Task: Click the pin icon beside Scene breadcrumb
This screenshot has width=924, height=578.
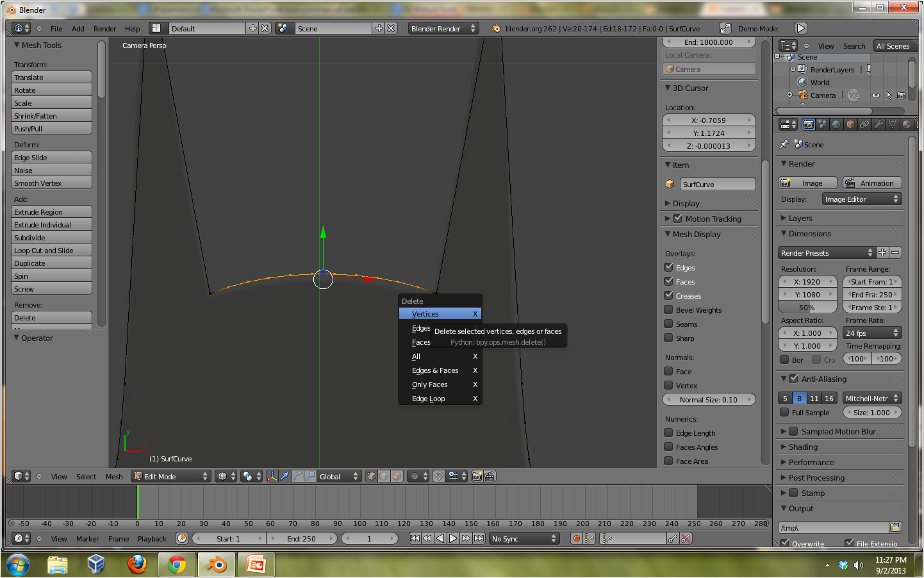Action: 784,144
